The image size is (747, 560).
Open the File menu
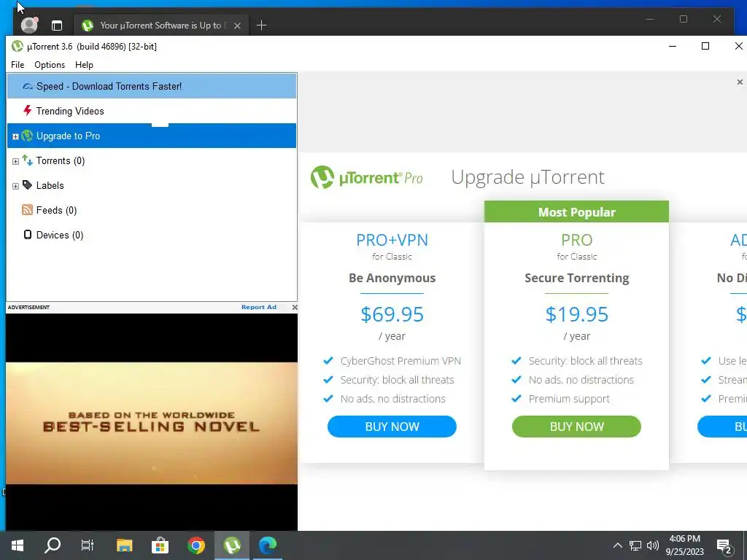tap(18, 65)
